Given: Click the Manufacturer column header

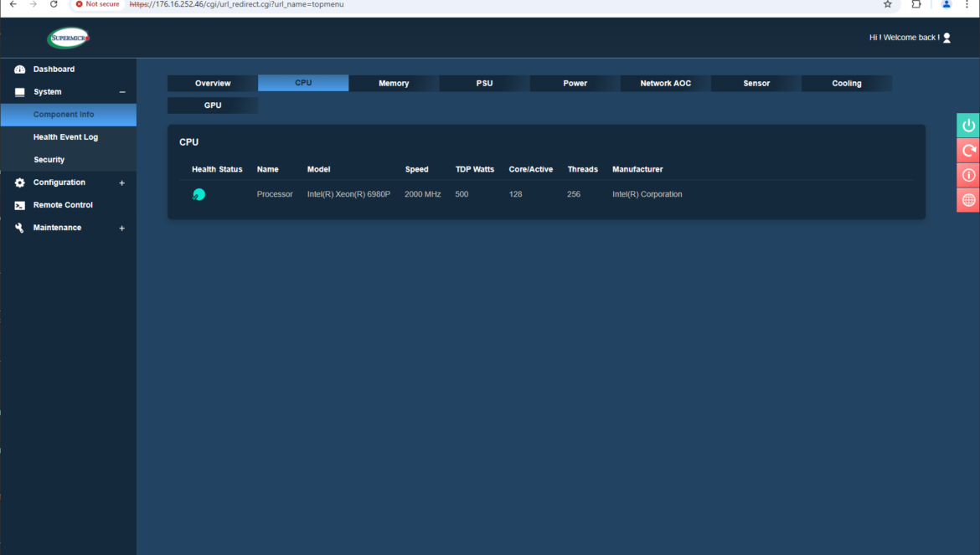Looking at the screenshot, I should pyautogui.click(x=637, y=169).
